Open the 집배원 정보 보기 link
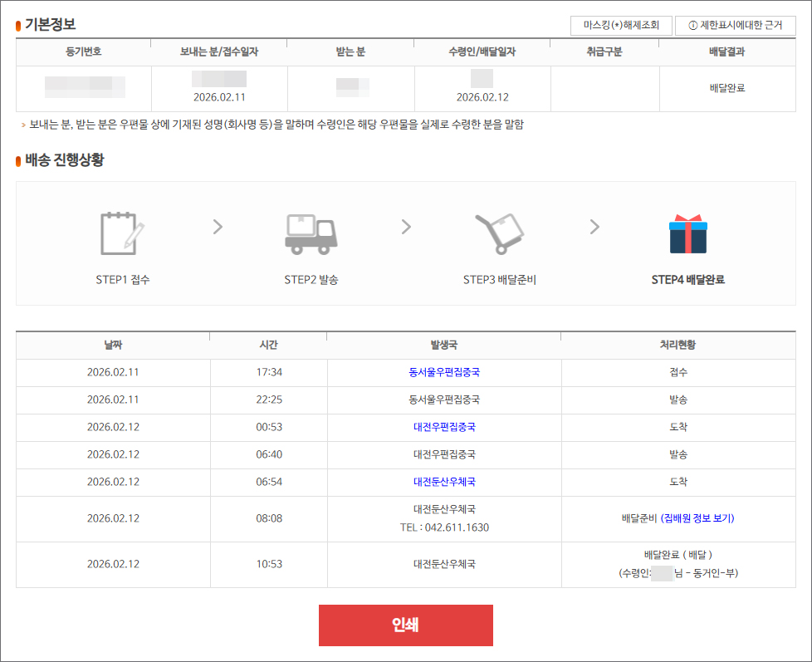 697,518
